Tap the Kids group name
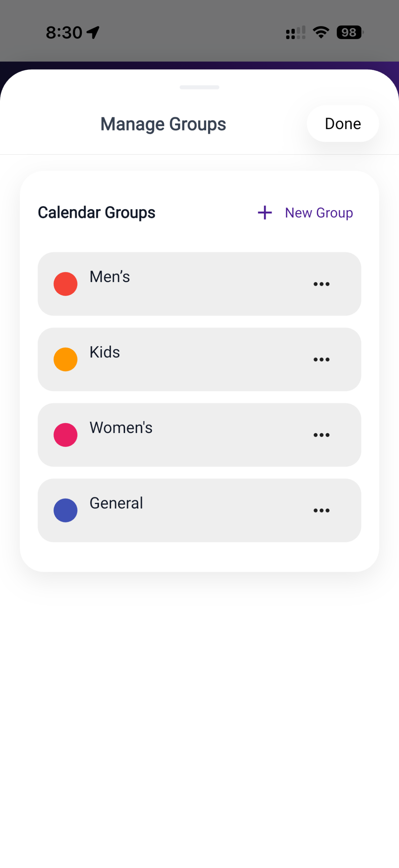Screen dimensions: 399x868 105,352
